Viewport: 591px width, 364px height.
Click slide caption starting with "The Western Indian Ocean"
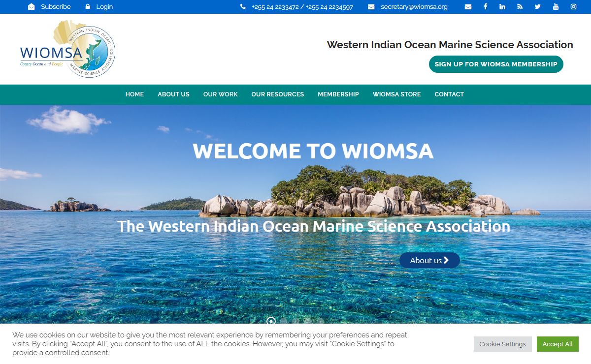pyautogui.click(x=314, y=226)
